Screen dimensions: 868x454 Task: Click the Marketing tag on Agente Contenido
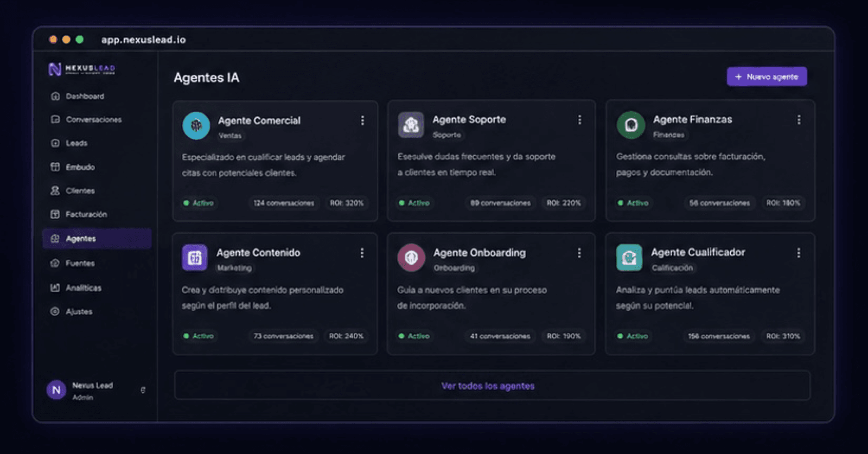pos(234,268)
